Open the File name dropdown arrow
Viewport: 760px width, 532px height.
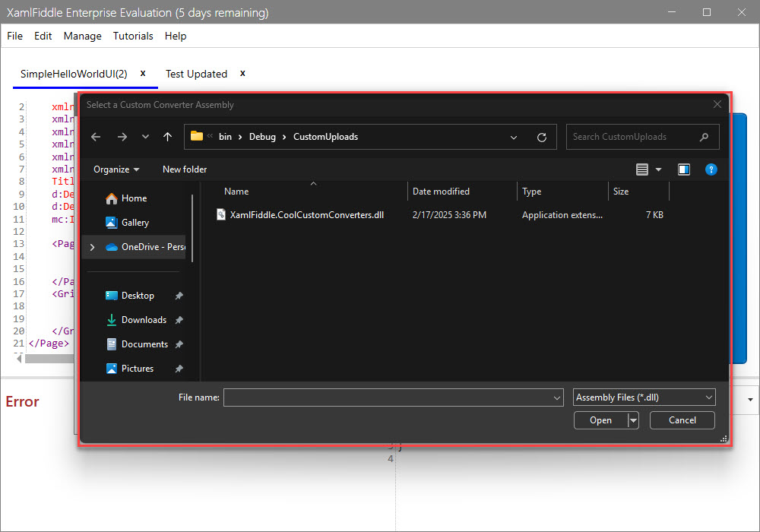pos(557,397)
